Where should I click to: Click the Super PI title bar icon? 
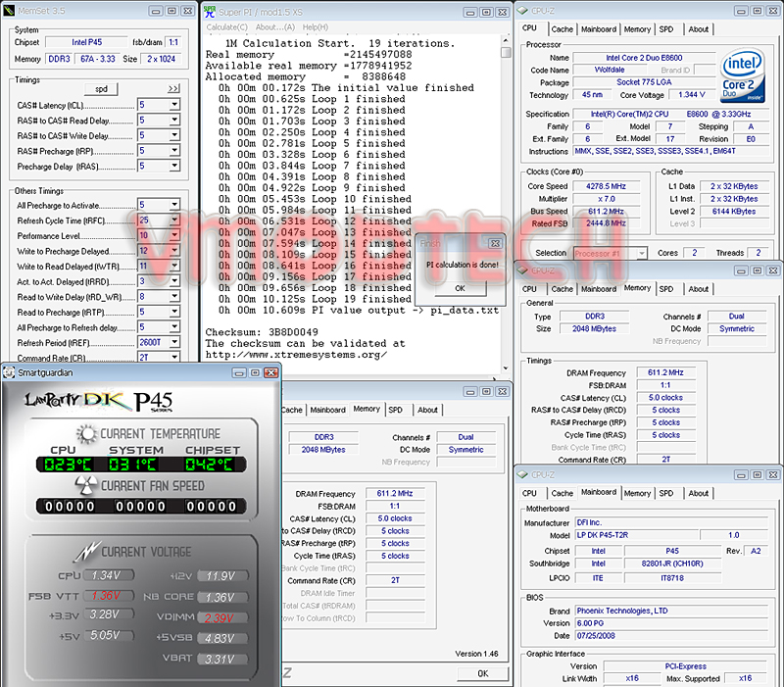click(210, 12)
